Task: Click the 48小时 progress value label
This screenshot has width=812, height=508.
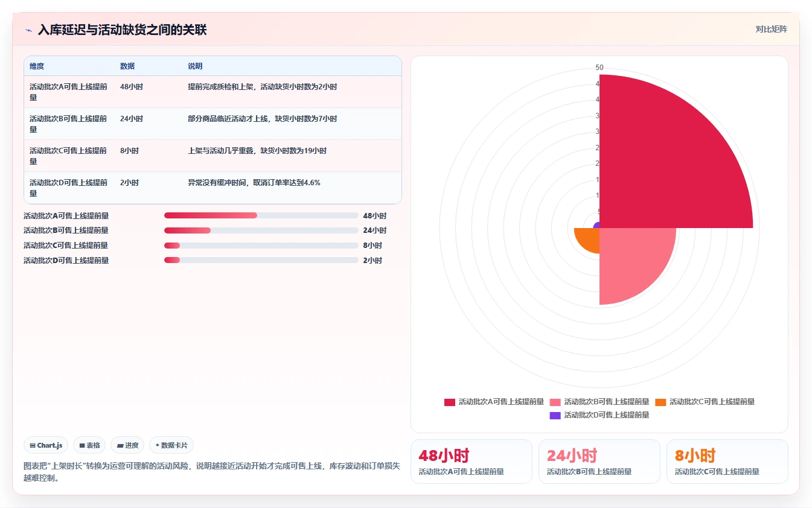Action: pyautogui.click(x=375, y=215)
